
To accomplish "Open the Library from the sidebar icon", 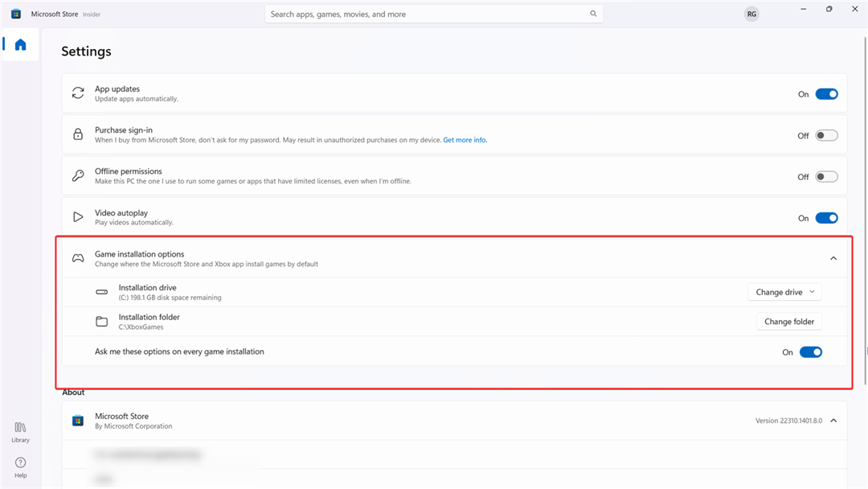I will point(20,429).
